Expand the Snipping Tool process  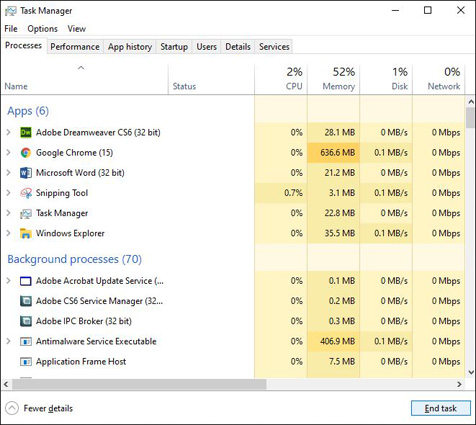(9, 193)
